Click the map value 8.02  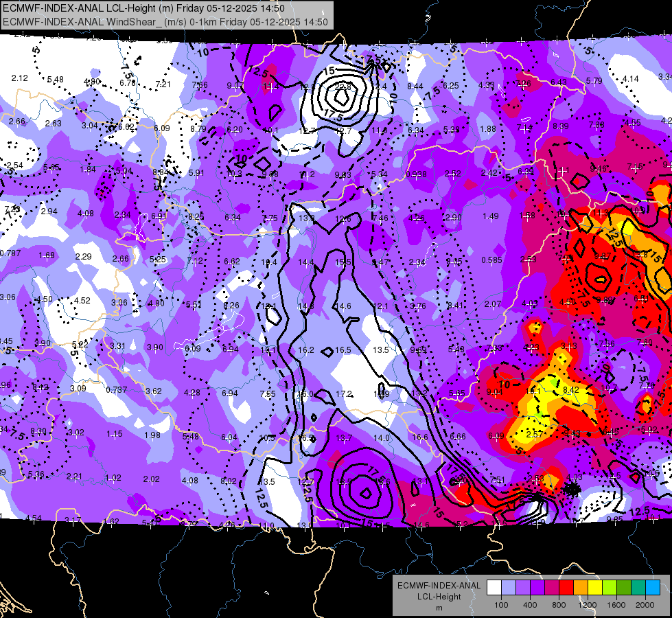[x=229, y=481]
